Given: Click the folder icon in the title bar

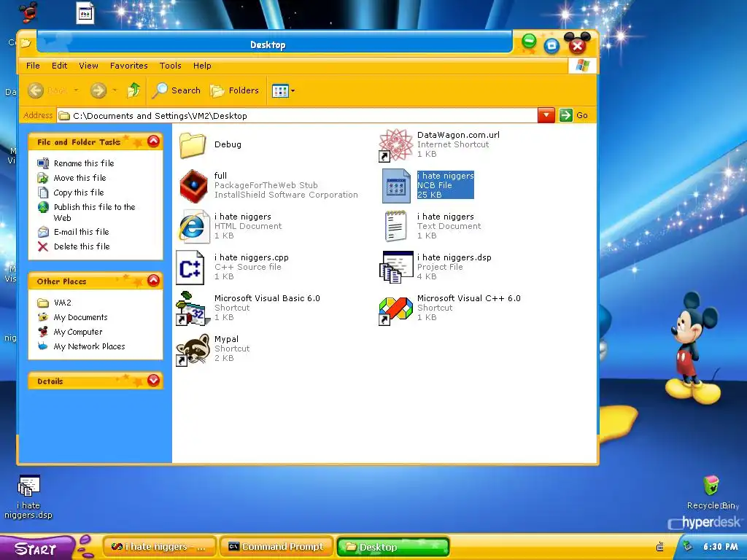Looking at the screenshot, I should 26,43.
